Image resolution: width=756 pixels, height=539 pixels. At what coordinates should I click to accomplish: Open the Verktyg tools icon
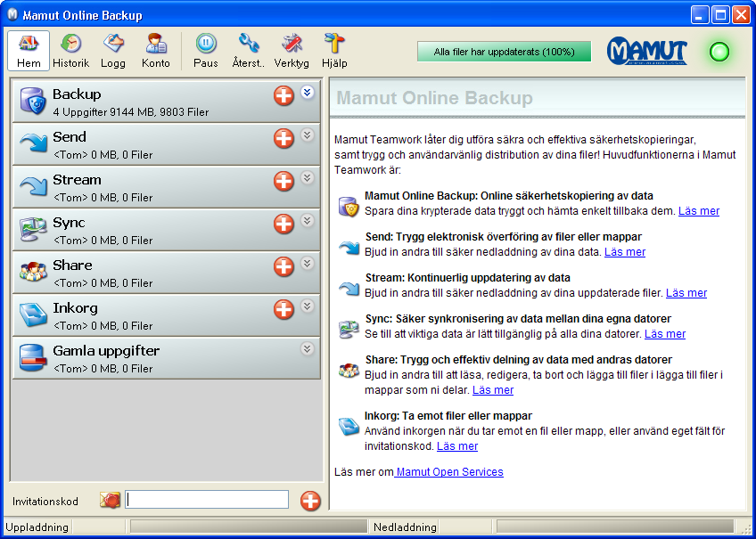click(292, 44)
